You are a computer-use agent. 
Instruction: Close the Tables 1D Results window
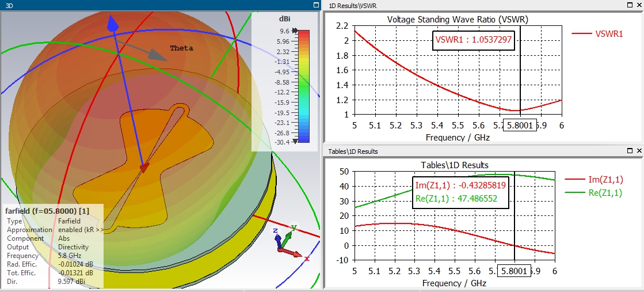click(639, 151)
